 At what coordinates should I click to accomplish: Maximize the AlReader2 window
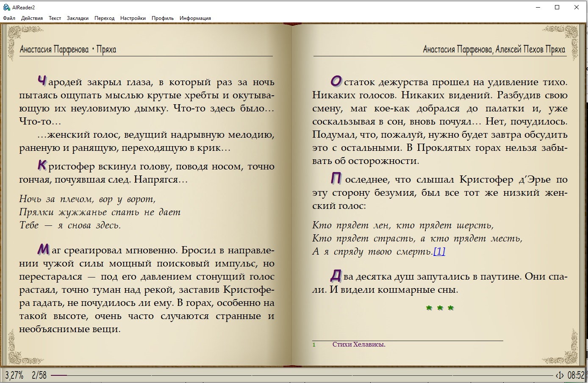pyautogui.click(x=557, y=7)
